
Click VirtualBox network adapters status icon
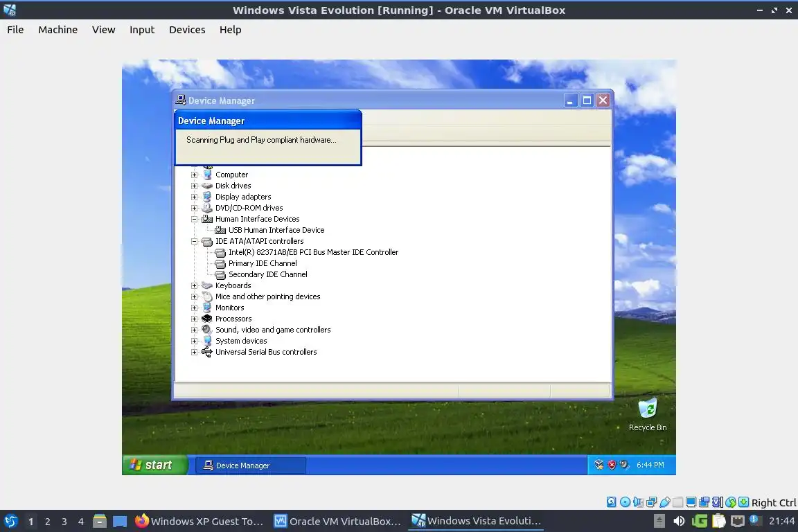651,502
